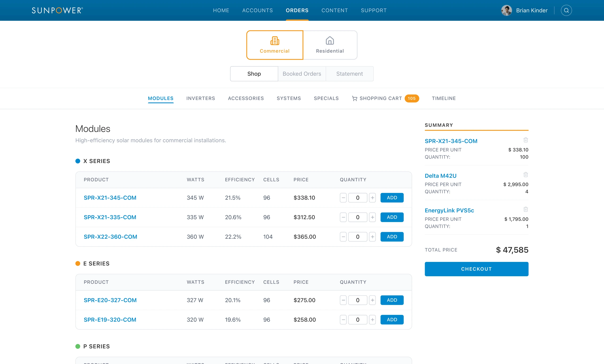Screen dimensions: 604x364
Task: Switch to the Booked Orders tab
Action: (302, 74)
